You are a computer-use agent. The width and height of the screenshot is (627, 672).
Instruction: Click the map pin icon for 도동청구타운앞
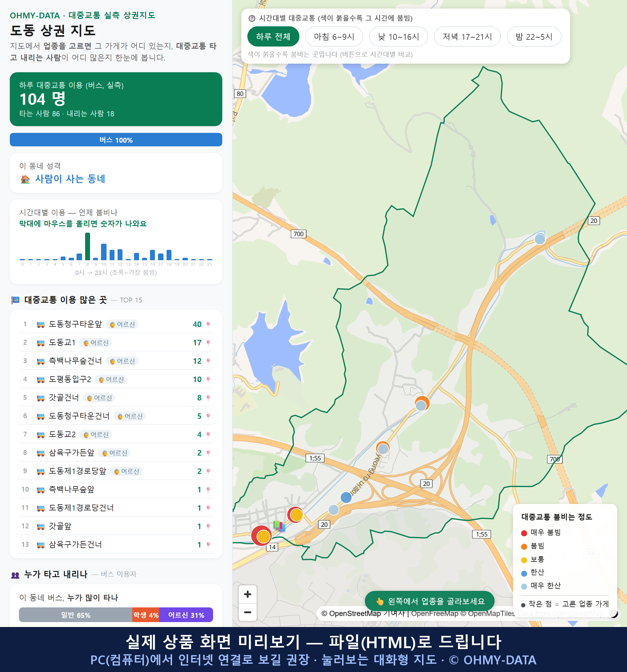click(208, 325)
